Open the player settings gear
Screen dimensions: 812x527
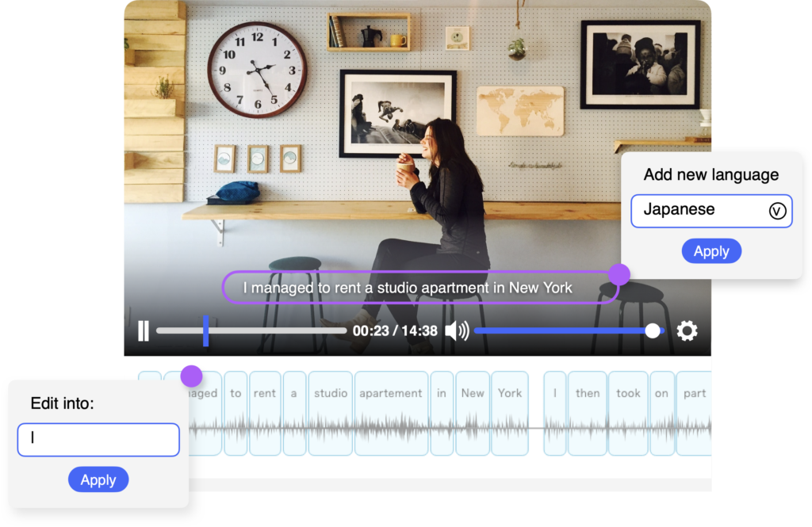coord(686,330)
